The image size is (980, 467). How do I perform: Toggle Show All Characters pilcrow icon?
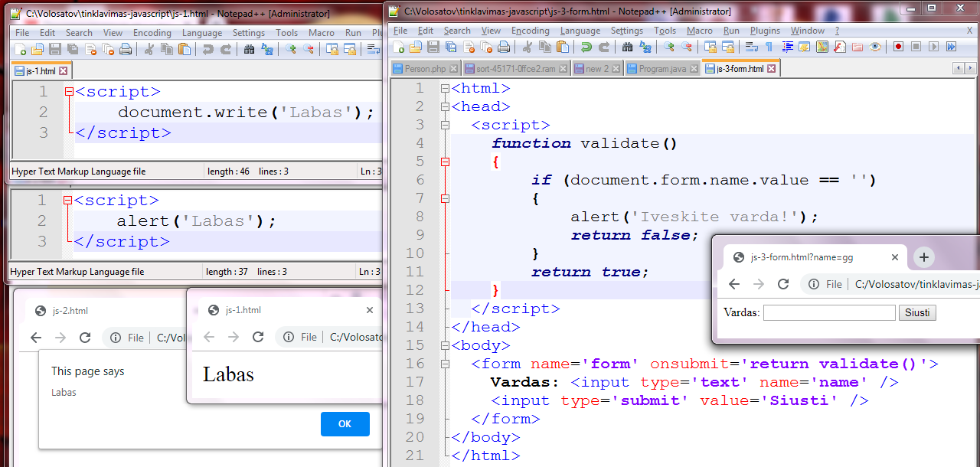click(769, 47)
